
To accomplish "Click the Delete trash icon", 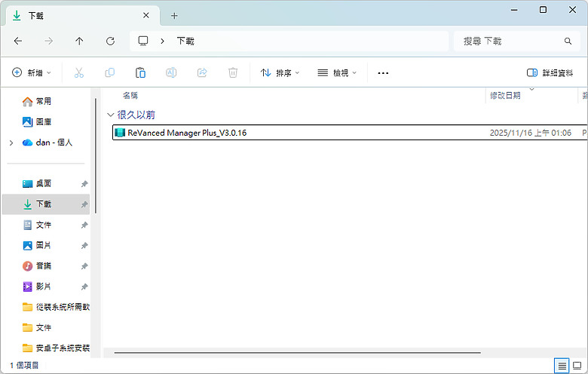I will click(233, 73).
